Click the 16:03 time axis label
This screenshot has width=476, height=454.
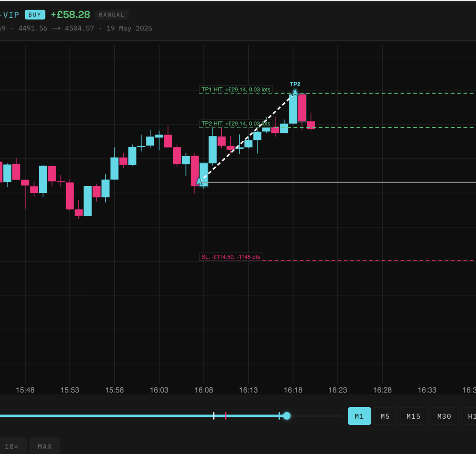pos(159,390)
